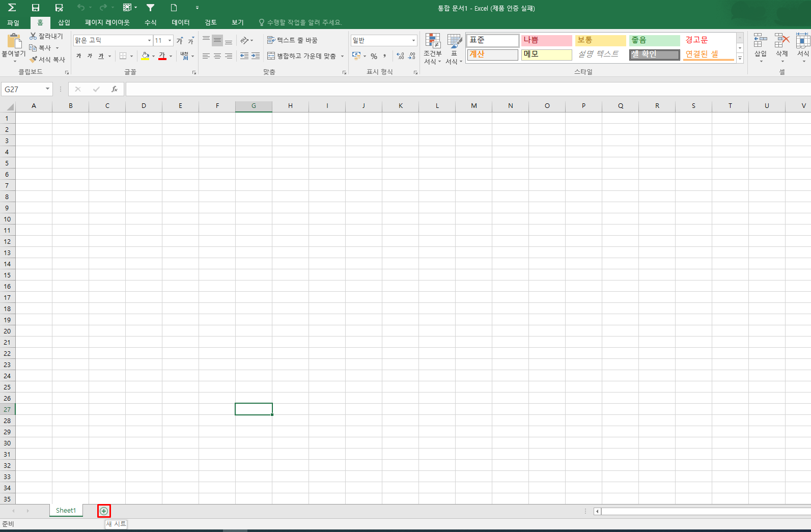Click the 검토 Review tab
The width and height of the screenshot is (811, 532).
pyautogui.click(x=211, y=22)
